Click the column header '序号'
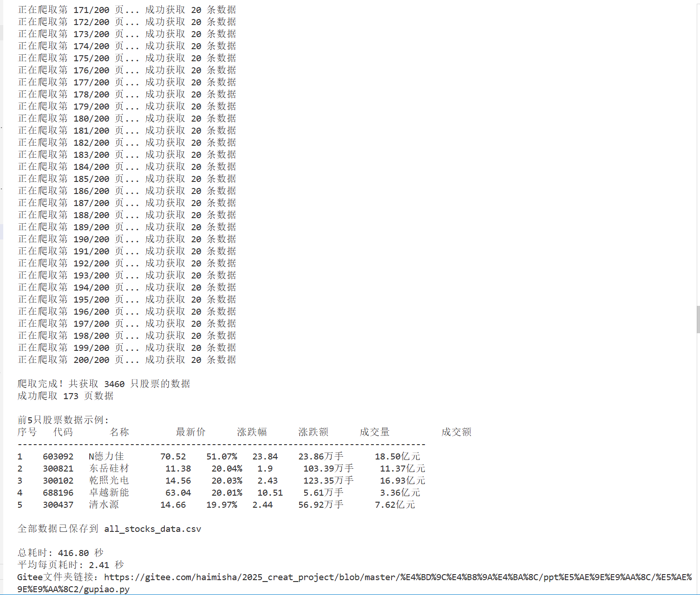The height and width of the screenshot is (595, 700). (27, 432)
